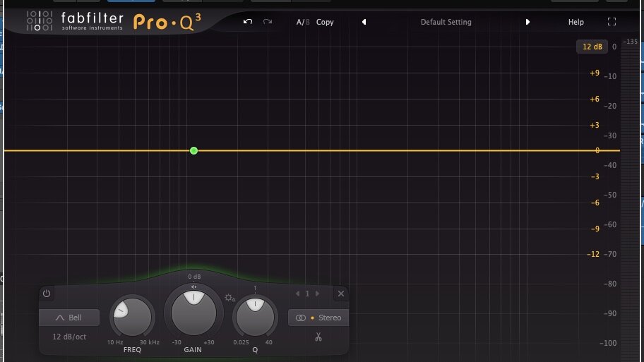This screenshot has width=644, height=362.
Task: Click the +30 gain limit label
Action: [x=208, y=342]
